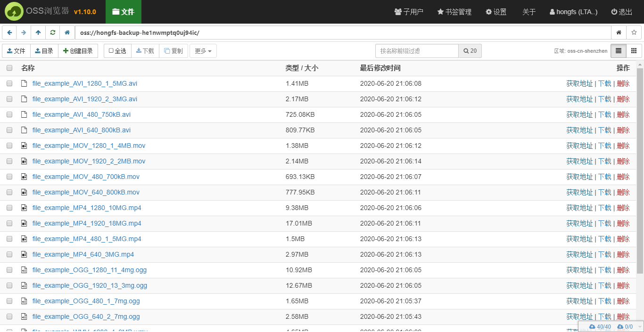Delete file_example_AVI_480_750kB.avi
The height and width of the screenshot is (332, 644).
coord(623,114)
